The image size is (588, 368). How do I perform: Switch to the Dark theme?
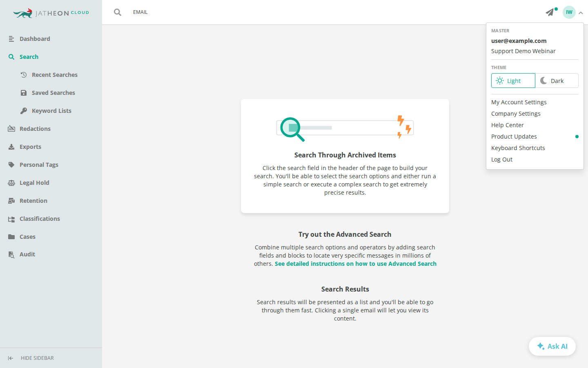557,81
